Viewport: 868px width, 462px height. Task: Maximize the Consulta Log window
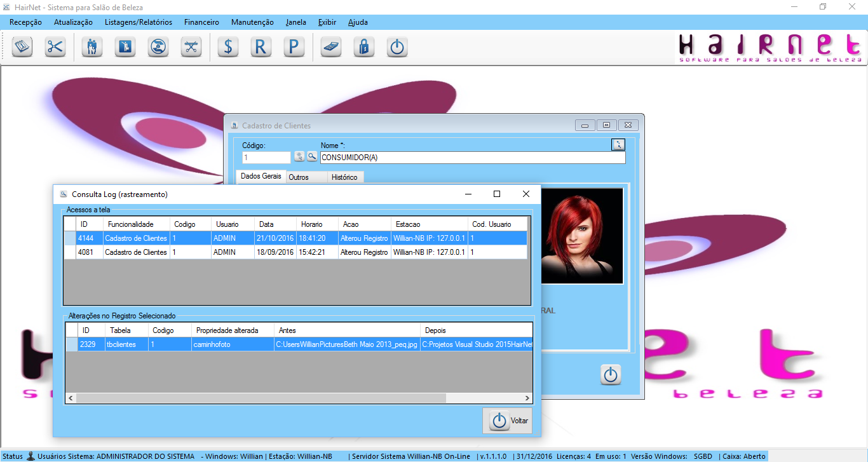[497, 194]
